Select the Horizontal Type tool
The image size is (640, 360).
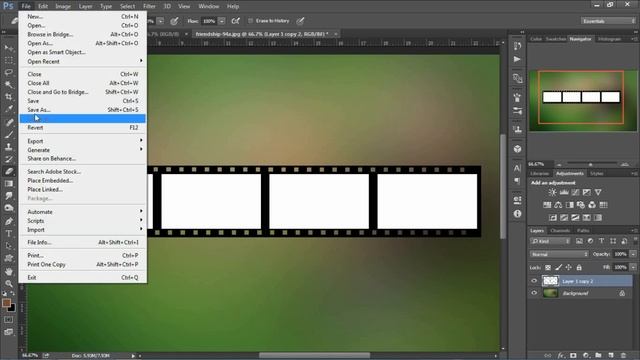point(9,233)
